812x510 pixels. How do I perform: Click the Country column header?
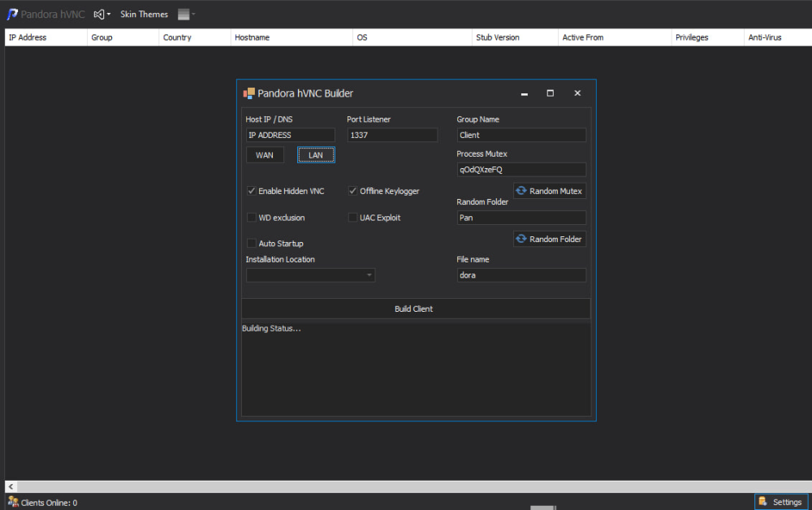click(x=177, y=37)
